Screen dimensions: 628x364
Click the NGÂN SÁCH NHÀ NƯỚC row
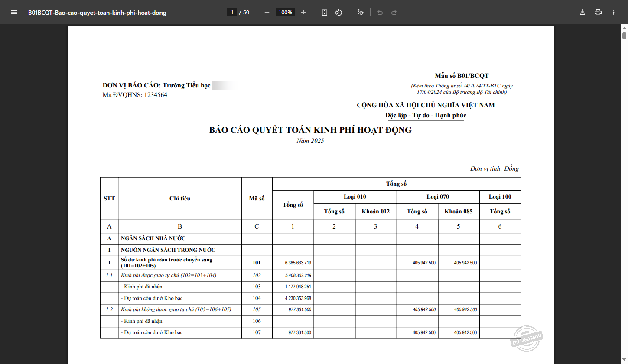(x=153, y=238)
